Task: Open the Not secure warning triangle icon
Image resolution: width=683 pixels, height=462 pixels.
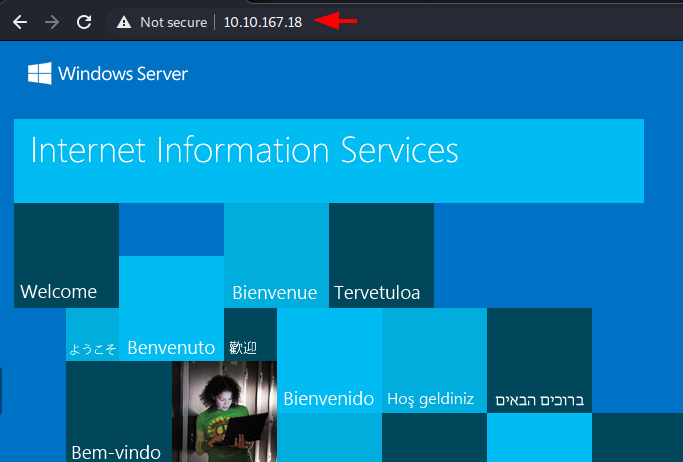Action: click(124, 22)
